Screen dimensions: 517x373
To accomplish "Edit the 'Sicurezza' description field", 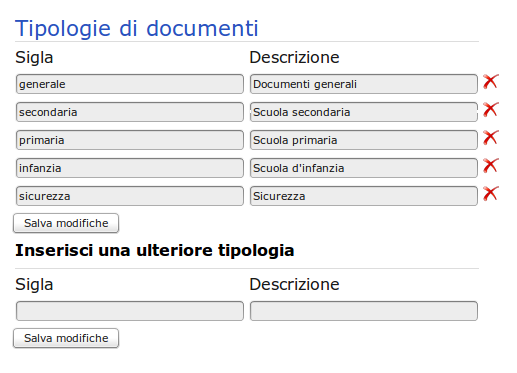I will point(364,196).
